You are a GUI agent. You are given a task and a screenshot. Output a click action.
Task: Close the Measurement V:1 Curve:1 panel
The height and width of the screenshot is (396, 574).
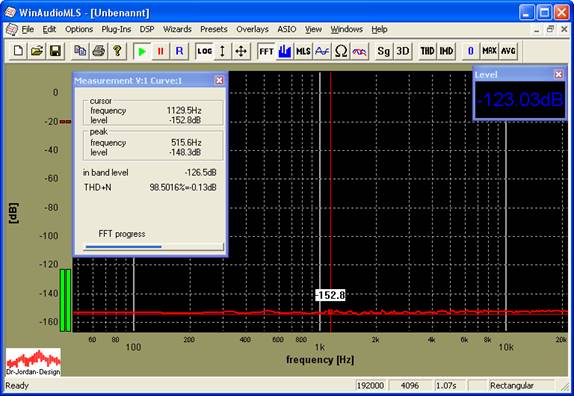(x=219, y=80)
